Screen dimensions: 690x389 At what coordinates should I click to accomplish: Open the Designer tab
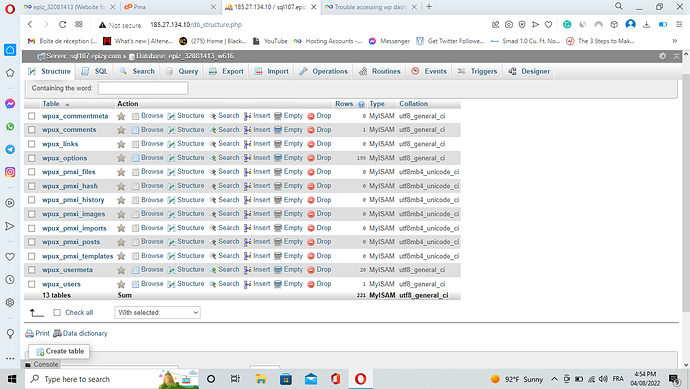point(529,71)
